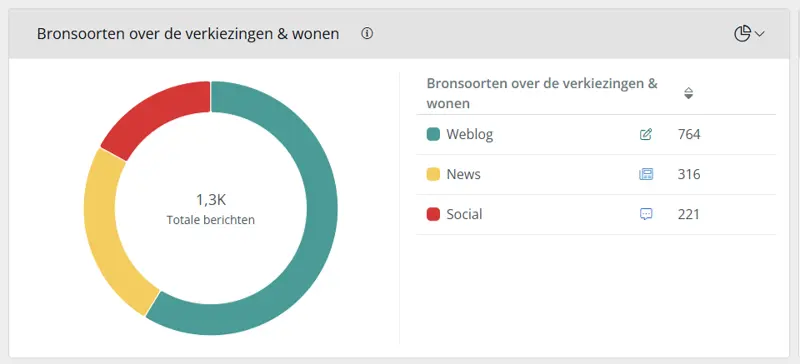Select the Weblog row label

coord(470,135)
